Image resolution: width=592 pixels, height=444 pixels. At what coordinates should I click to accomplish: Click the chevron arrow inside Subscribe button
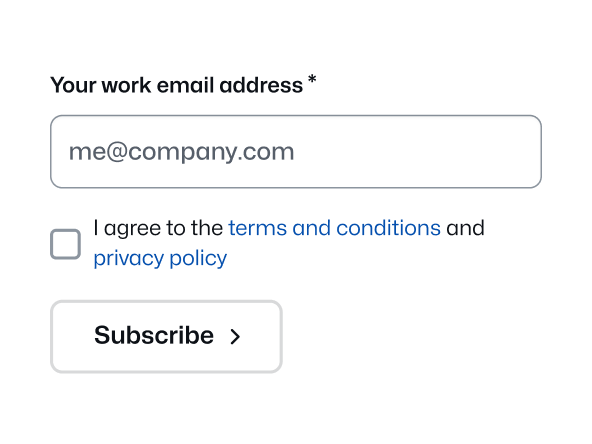pyautogui.click(x=235, y=336)
